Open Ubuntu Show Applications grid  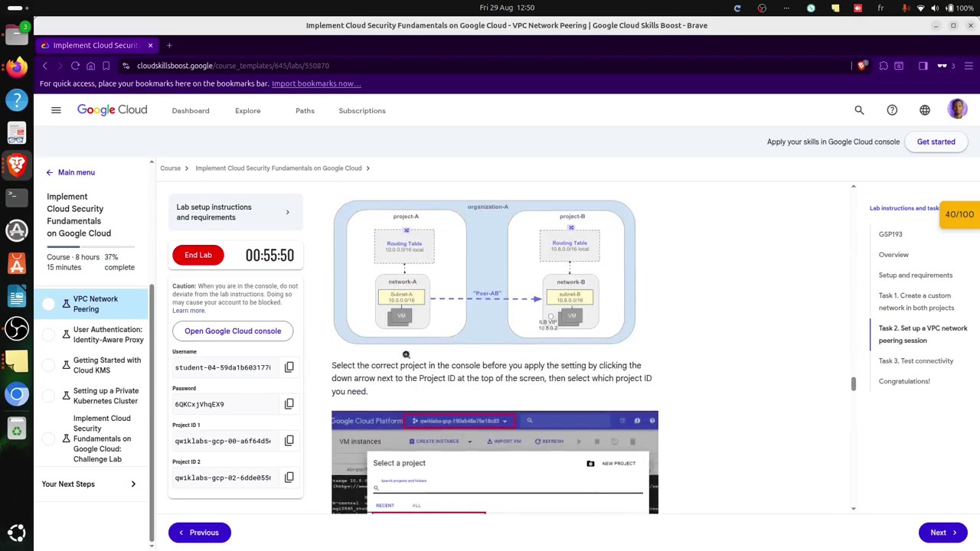[16, 533]
